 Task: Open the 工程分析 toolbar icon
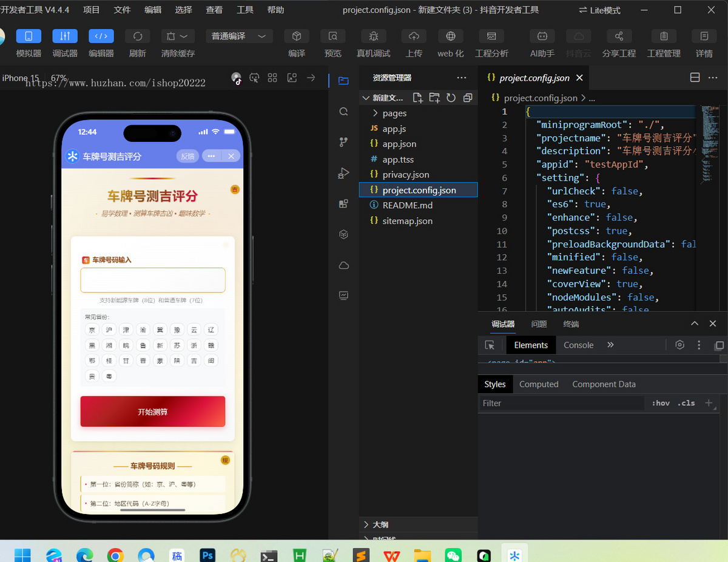(x=491, y=36)
